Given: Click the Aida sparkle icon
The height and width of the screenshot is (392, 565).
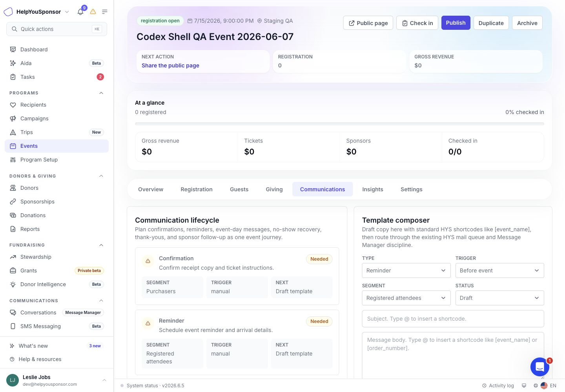Looking at the screenshot, I should (x=13, y=63).
